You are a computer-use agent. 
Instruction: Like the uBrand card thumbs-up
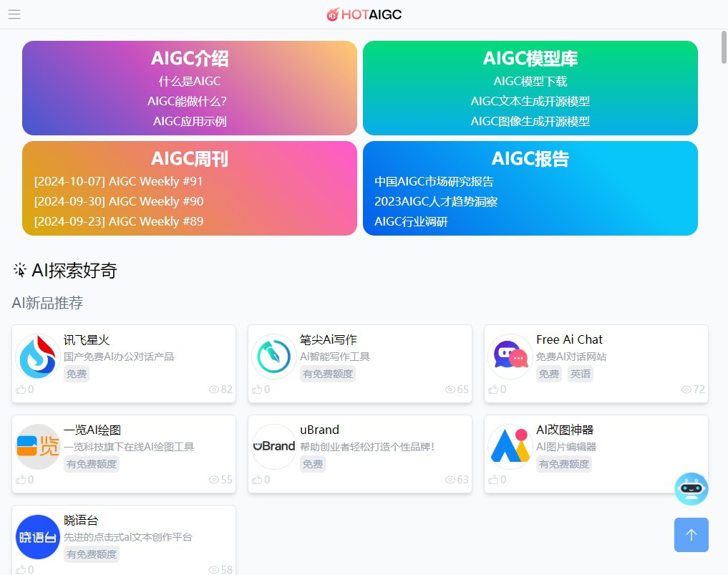pyautogui.click(x=257, y=479)
